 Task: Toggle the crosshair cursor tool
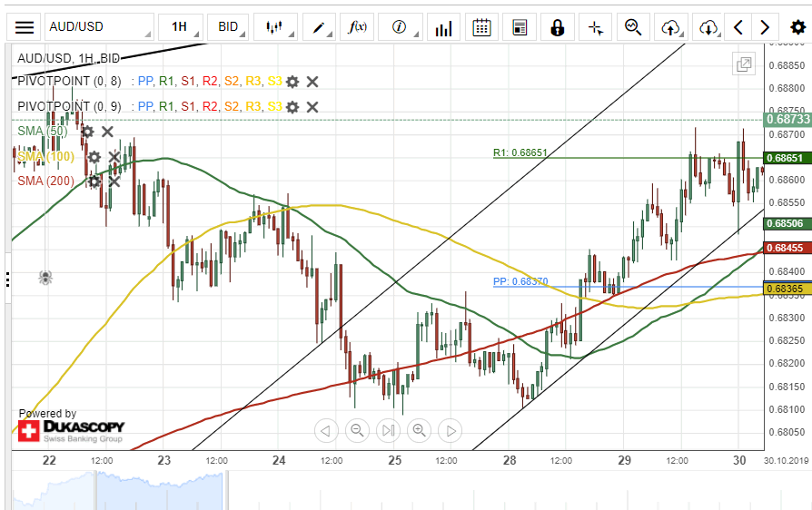pyautogui.click(x=596, y=27)
